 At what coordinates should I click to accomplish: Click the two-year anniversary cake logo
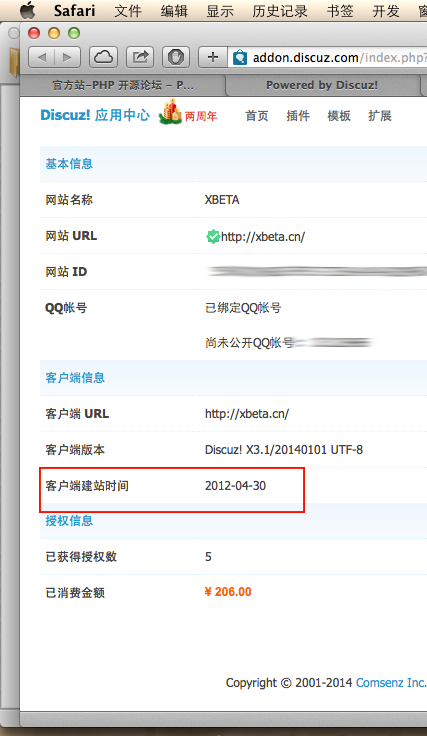tap(171, 112)
